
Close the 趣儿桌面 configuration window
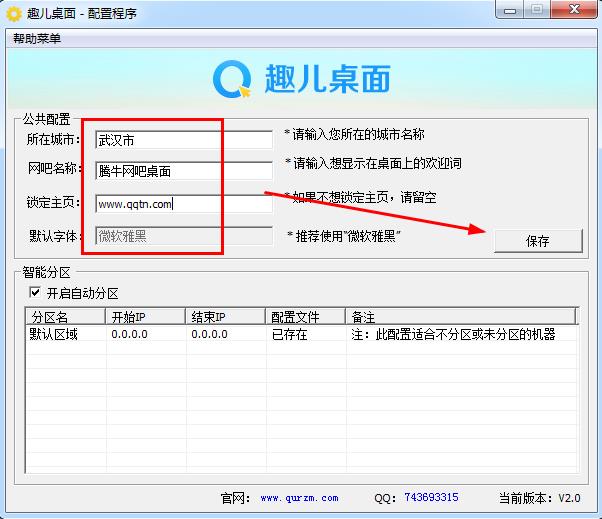point(572,11)
